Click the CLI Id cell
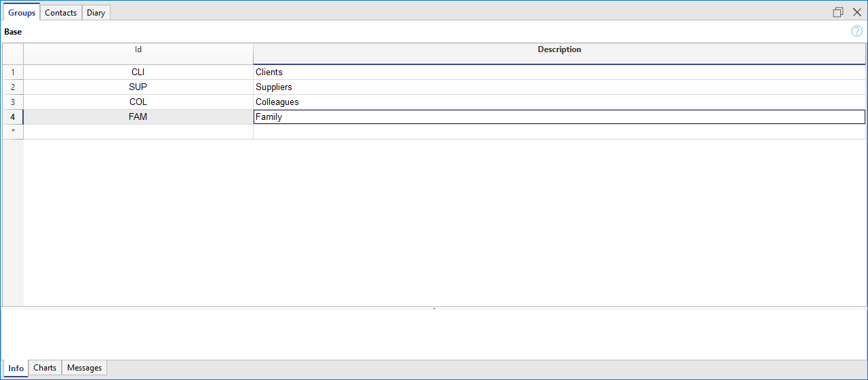This screenshot has height=380, width=868. click(x=138, y=72)
